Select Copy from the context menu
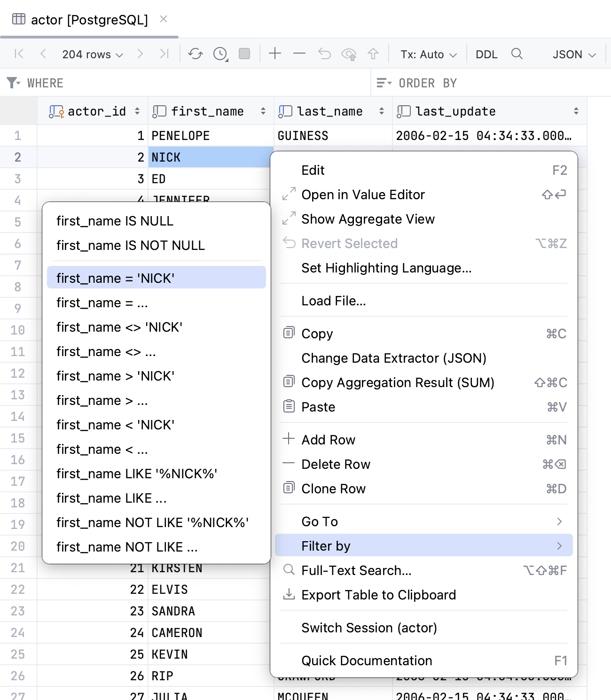 click(317, 334)
